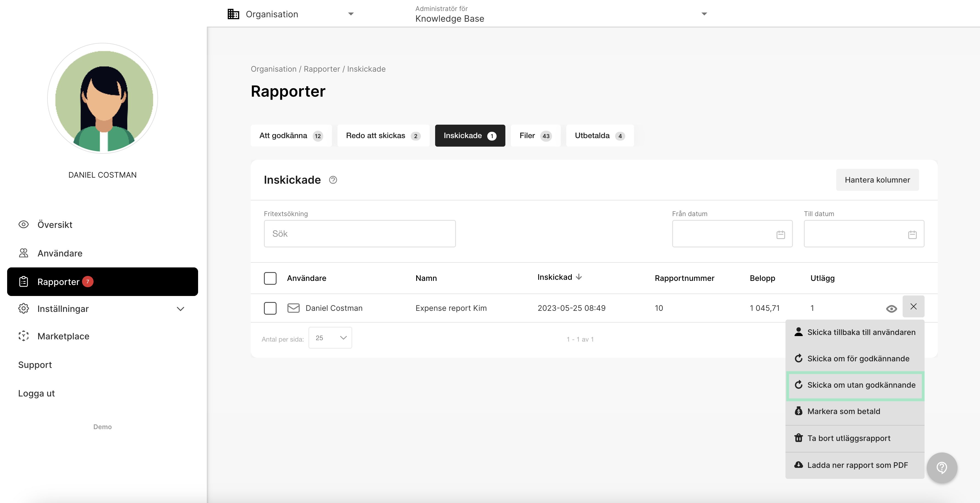Open the Inskickade help question-mark icon

[x=333, y=180]
